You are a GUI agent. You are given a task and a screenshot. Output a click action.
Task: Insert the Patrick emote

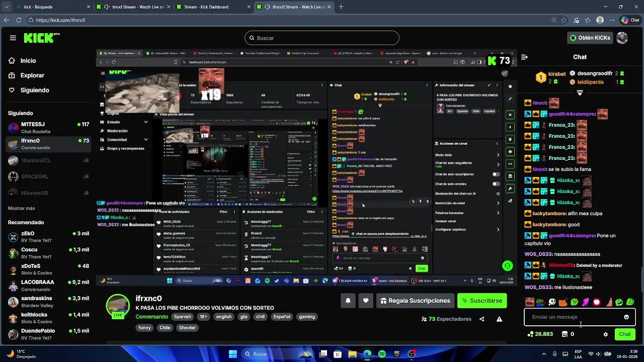tap(608, 302)
